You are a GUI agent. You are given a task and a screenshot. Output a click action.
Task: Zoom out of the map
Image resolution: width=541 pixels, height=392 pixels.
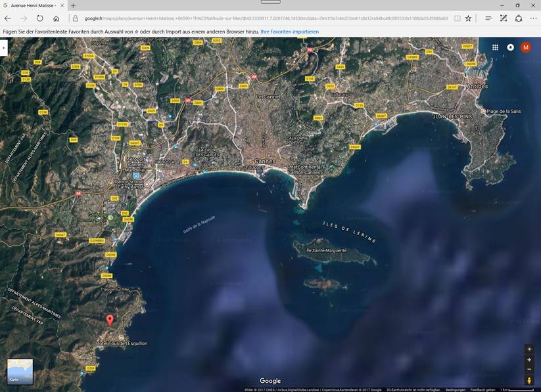[529, 369]
